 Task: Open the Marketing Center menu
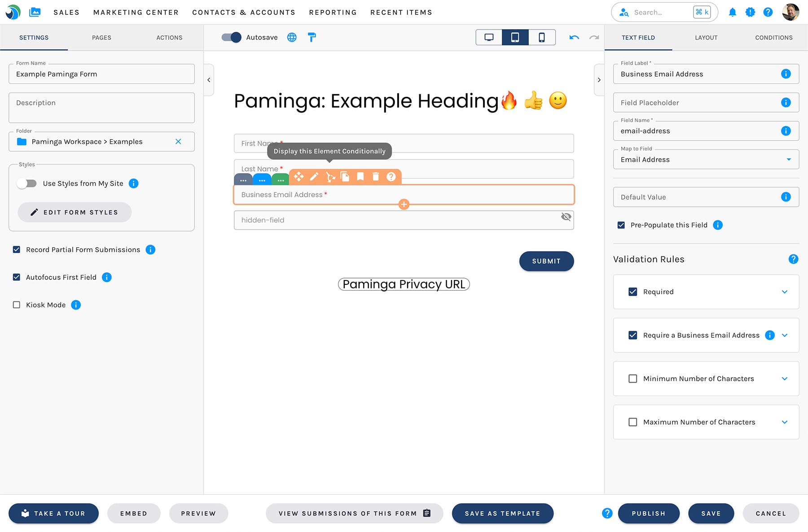(x=136, y=13)
